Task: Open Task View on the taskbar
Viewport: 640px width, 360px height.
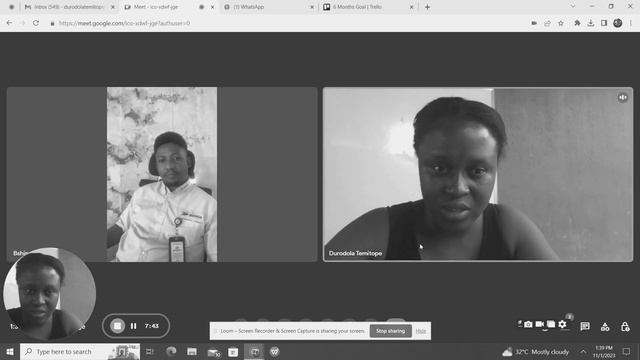Action: point(150,351)
